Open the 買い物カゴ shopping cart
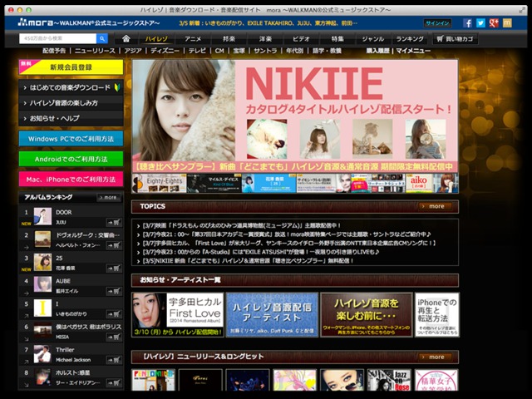 click(455, 38)
